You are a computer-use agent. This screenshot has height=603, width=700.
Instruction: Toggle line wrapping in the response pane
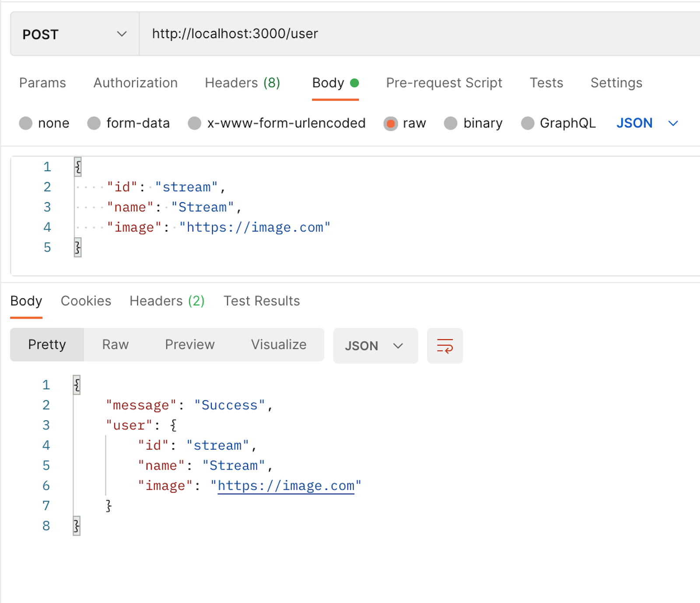tap(444, 346)
